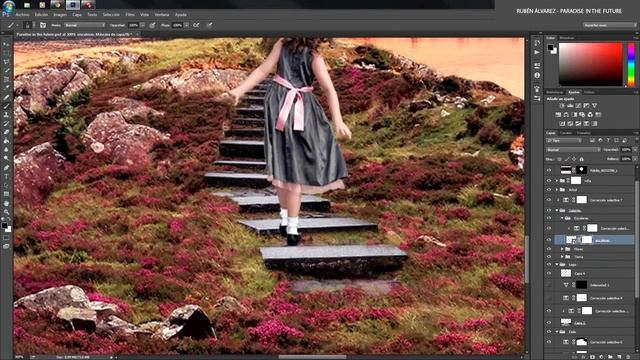The height and width of the screenshot is (360, 640).
Task: Expand the Tierra layer group
Action: tap(562, 257)
